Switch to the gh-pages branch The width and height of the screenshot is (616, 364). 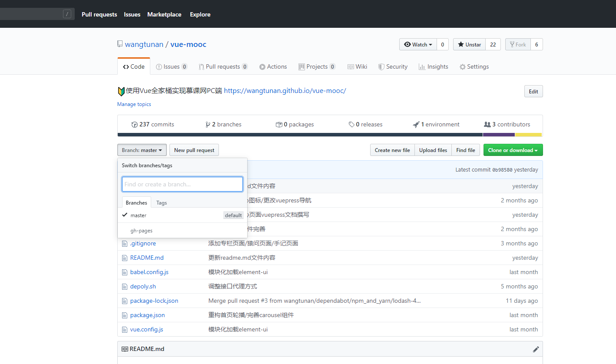[182, 231]
